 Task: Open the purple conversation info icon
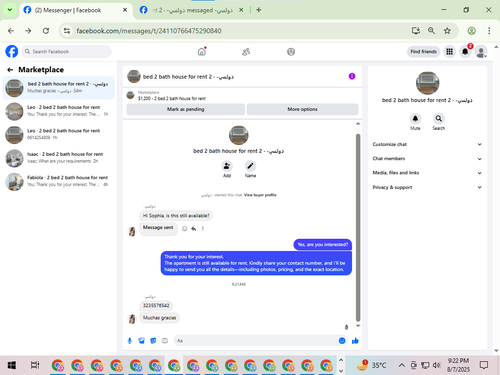352,76
